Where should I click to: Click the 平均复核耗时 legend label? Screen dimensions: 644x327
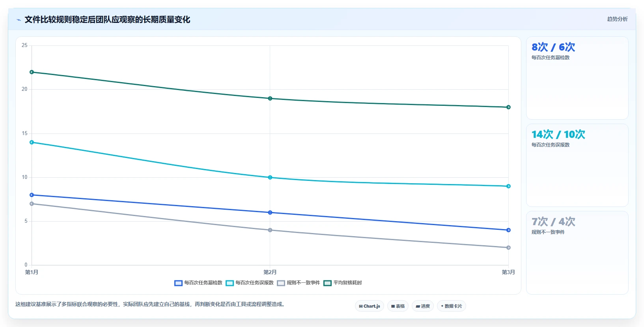(347, 283)
